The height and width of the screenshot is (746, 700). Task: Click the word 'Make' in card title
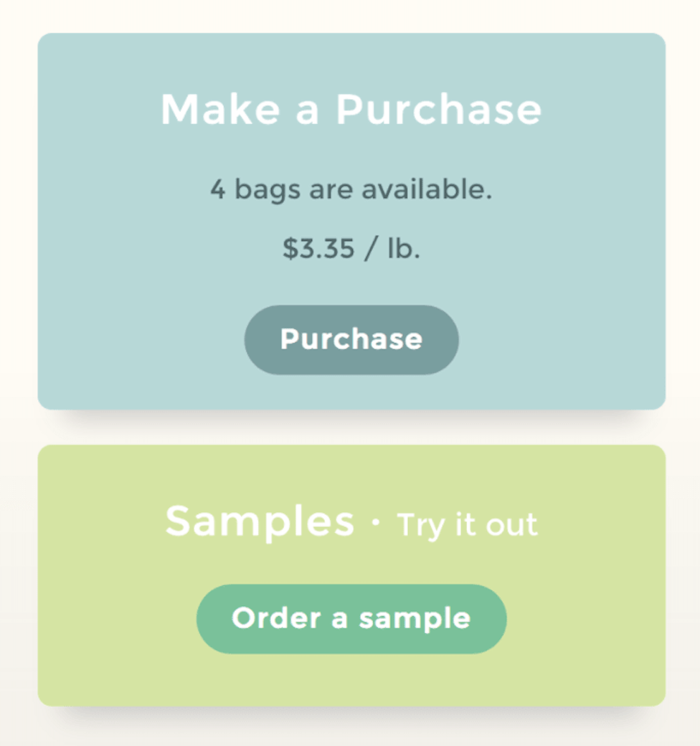tap(221, 110)
